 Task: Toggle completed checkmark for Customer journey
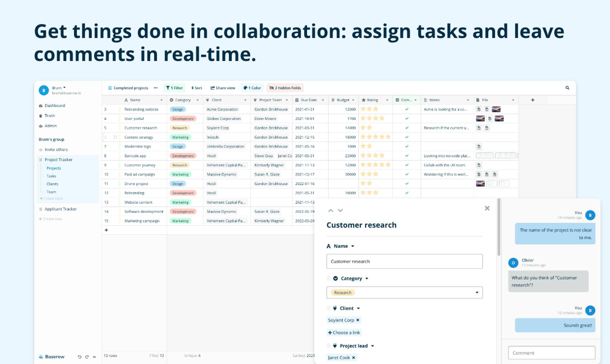[407, 165]
